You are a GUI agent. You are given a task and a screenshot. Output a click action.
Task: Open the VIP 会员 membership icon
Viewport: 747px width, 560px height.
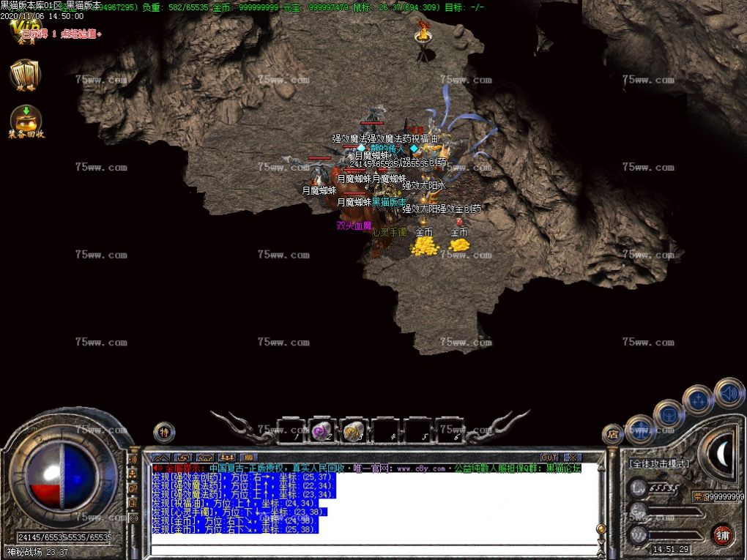pos(26,31)
